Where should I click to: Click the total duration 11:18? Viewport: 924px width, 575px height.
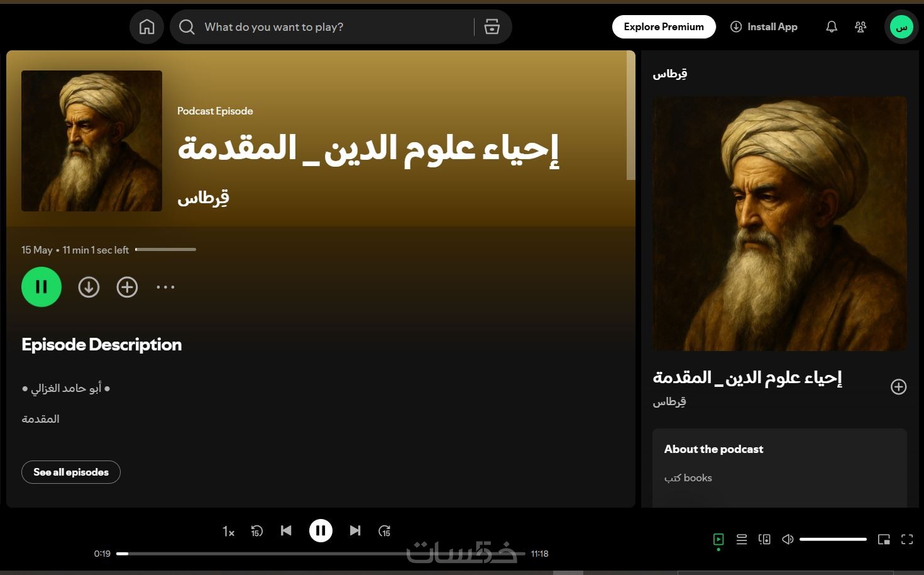pyautogui.click(x=539, y=554)
